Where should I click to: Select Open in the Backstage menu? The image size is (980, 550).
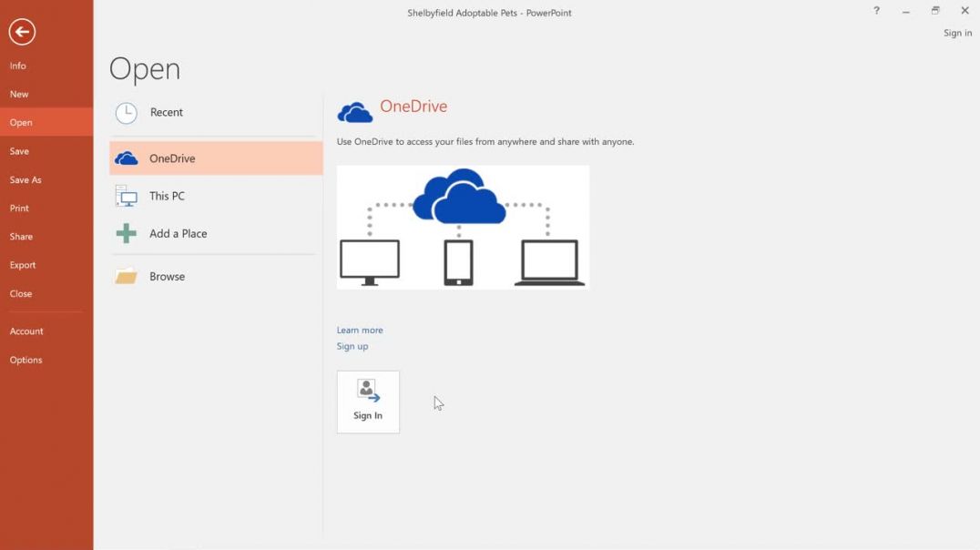point(46,123)
